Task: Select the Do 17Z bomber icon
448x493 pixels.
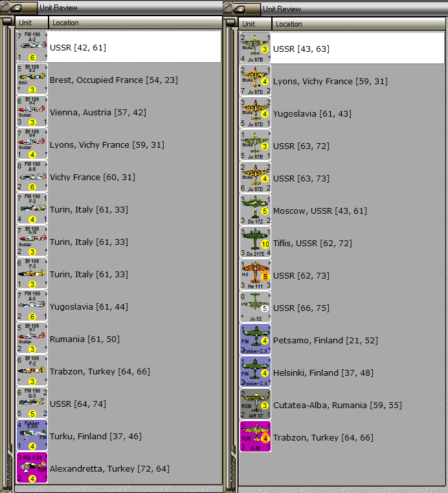Action: click(256, 210)
